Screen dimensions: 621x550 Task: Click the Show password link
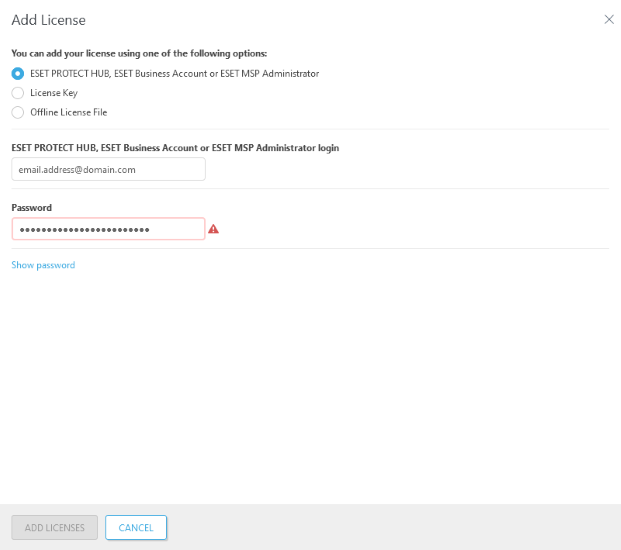(x=43, y=265)
